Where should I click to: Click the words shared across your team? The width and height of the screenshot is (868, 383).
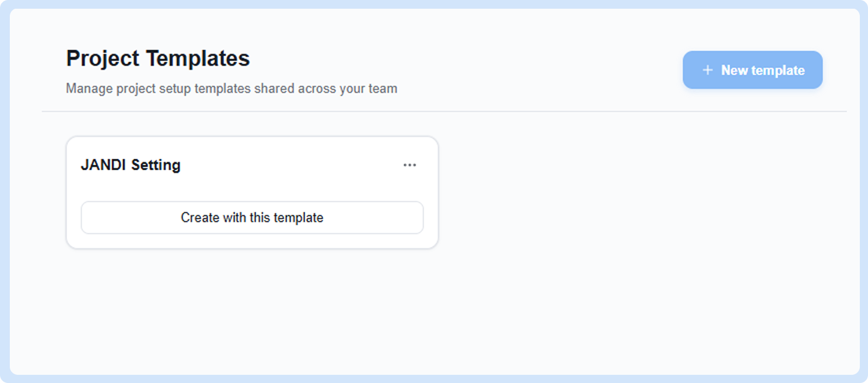[x=326, y=88]
